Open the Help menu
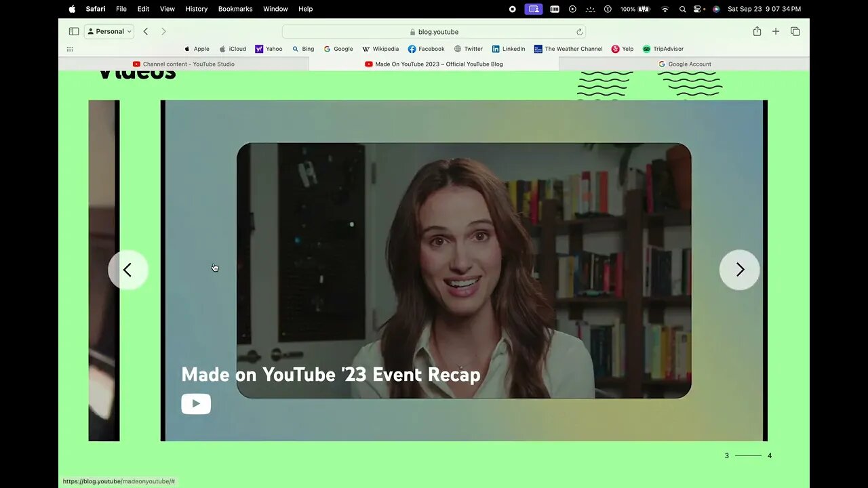 306,9
